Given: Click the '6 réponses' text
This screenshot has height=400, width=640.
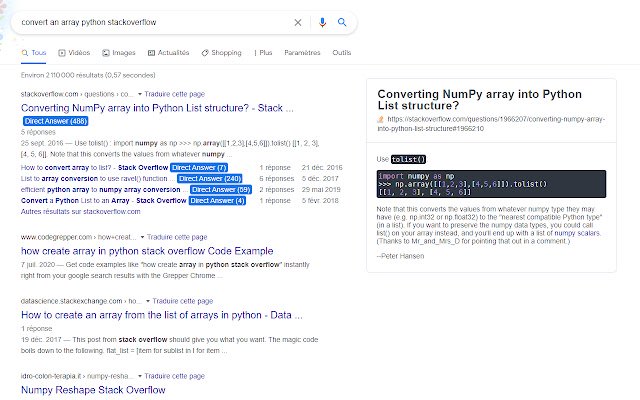Looking at the screenshot, I should tap(277, 179).
